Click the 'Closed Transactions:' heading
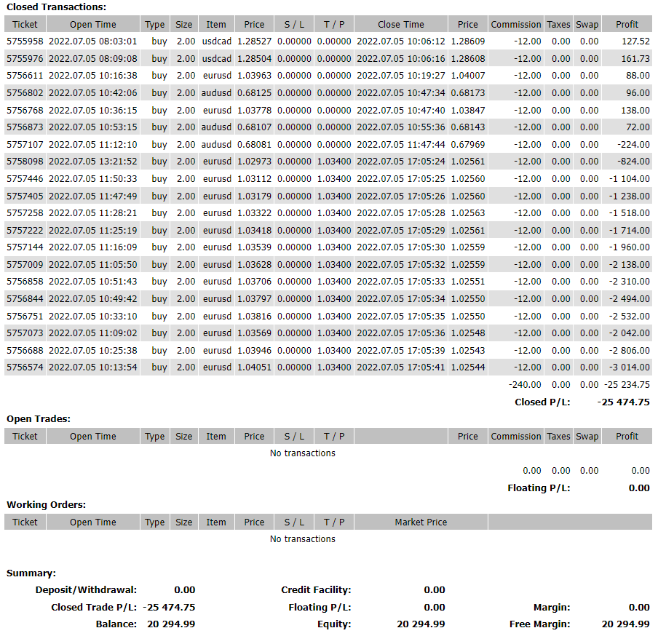 [x=56, y=7]
